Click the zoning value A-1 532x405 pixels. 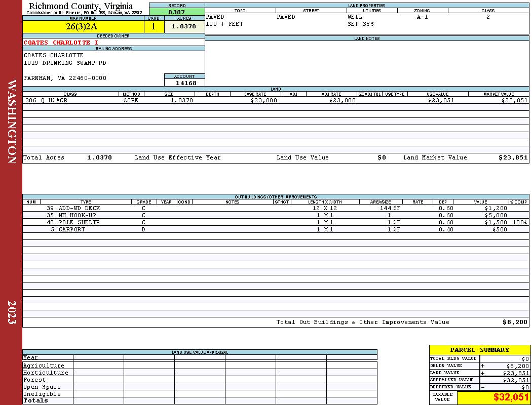pos(423,17)
